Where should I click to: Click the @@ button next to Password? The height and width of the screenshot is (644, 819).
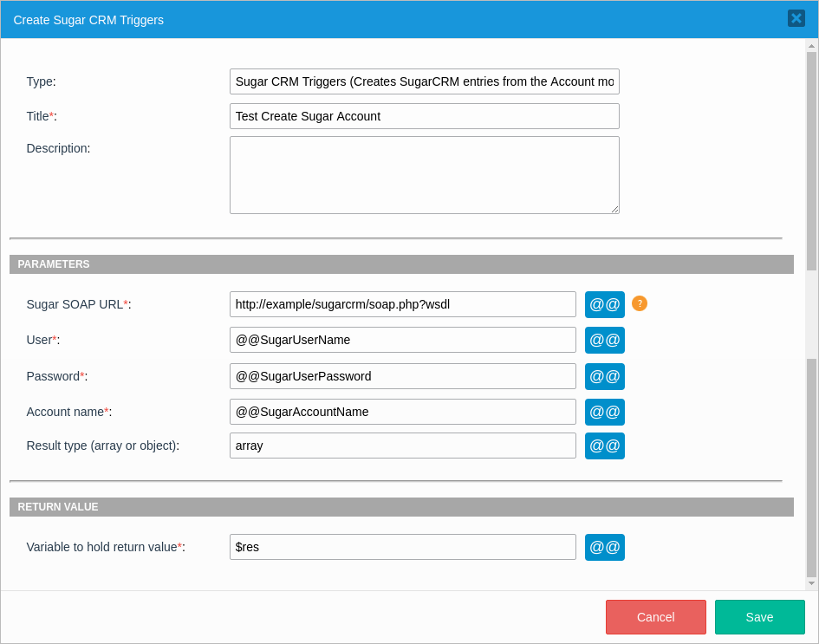pyautogui.click(x=604, y=376)
